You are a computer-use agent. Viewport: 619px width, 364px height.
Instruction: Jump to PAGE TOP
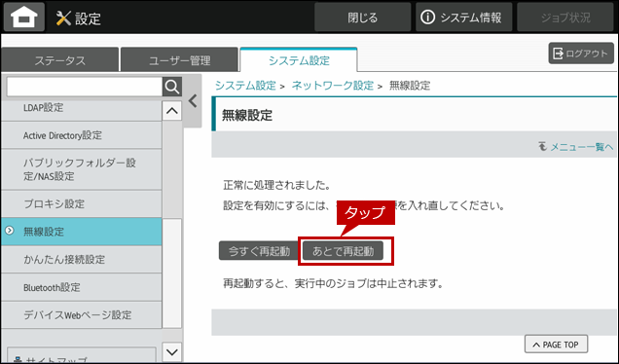pyautogui.click(x=556, y=345)
